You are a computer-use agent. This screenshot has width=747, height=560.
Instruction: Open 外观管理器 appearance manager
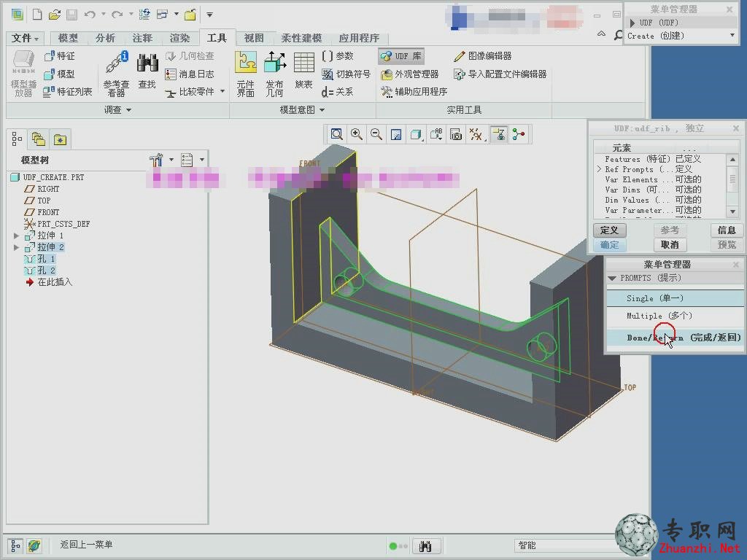410,74
